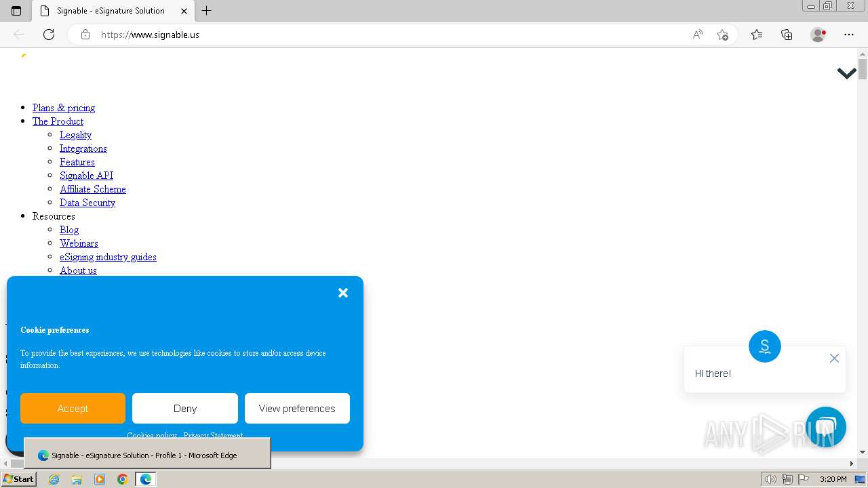Open Plans & pricing link
This screenshot has width=868, height=488.
pyautogui.click(x=64, y=108)
